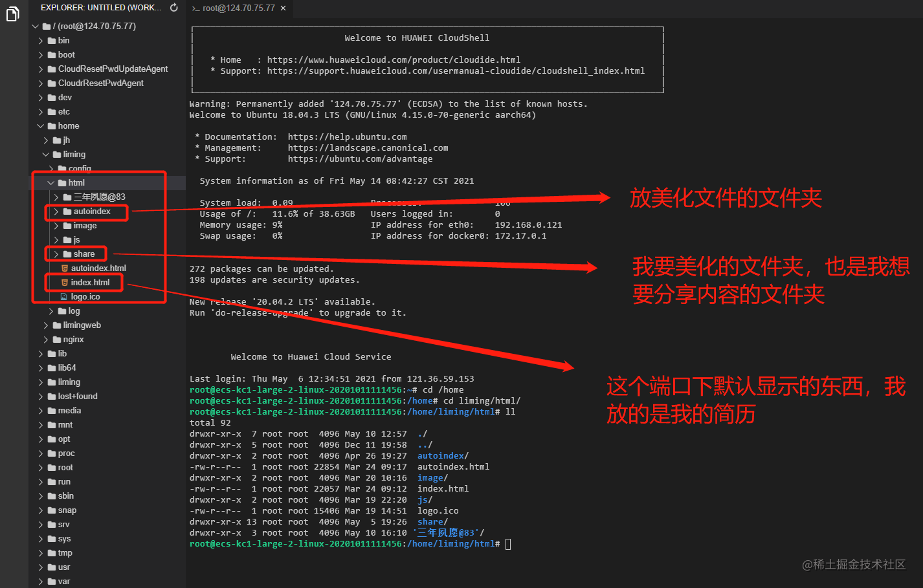Screen dimensions: 923x588
Task: Open Explorer from the activity bar icon
Action: point(13,14)
